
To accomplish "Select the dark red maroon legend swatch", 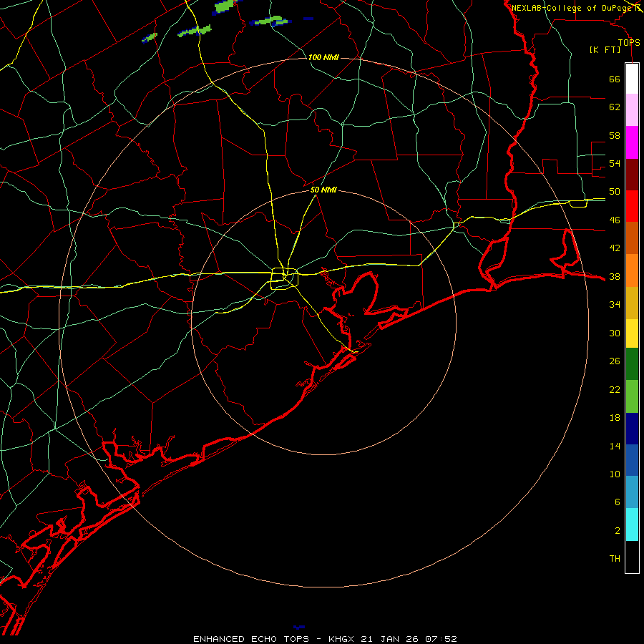I will 632,175.
